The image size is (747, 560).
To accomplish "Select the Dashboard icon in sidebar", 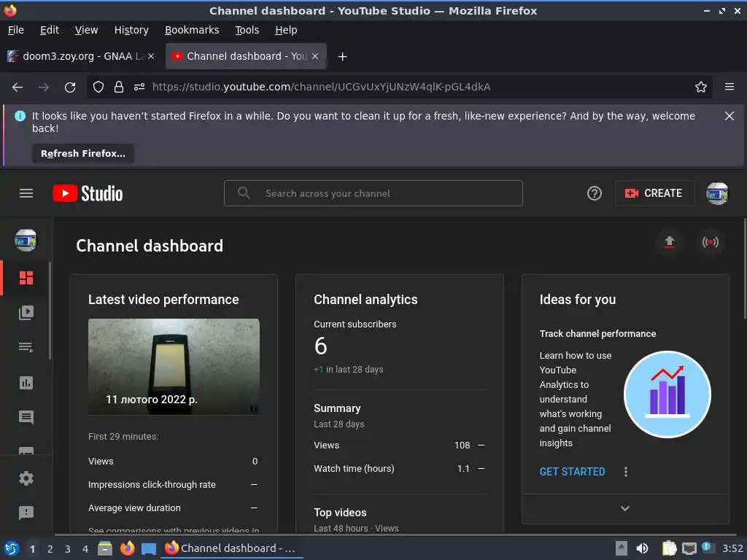I will point(26,278).
